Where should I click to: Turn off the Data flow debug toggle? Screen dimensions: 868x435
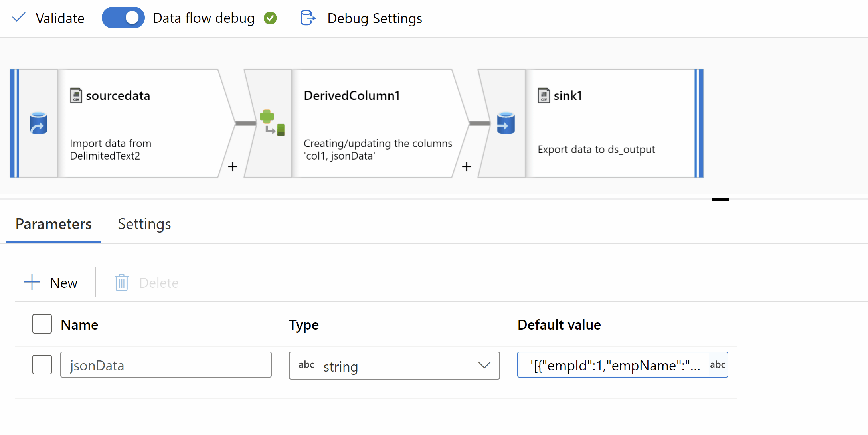click(123, 18)
